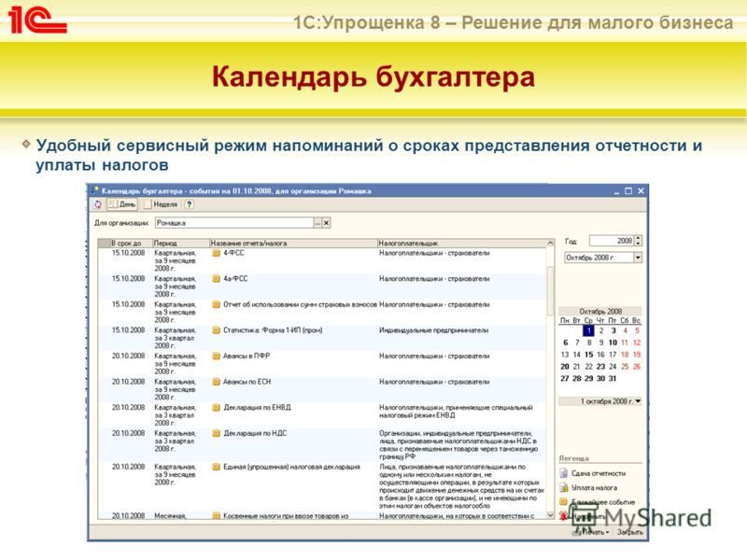
Task: Click the Индивидуальные предприниматели cell
Action: point(433,330)
